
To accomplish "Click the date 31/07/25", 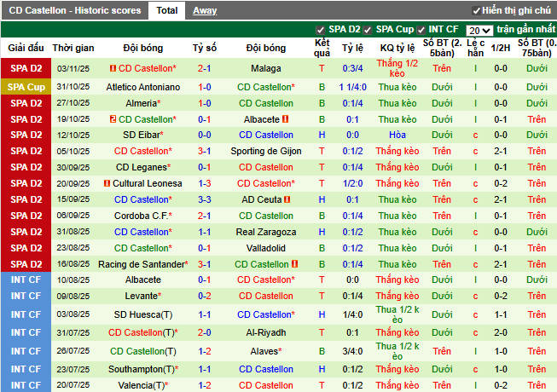I will tap(73, 332).
